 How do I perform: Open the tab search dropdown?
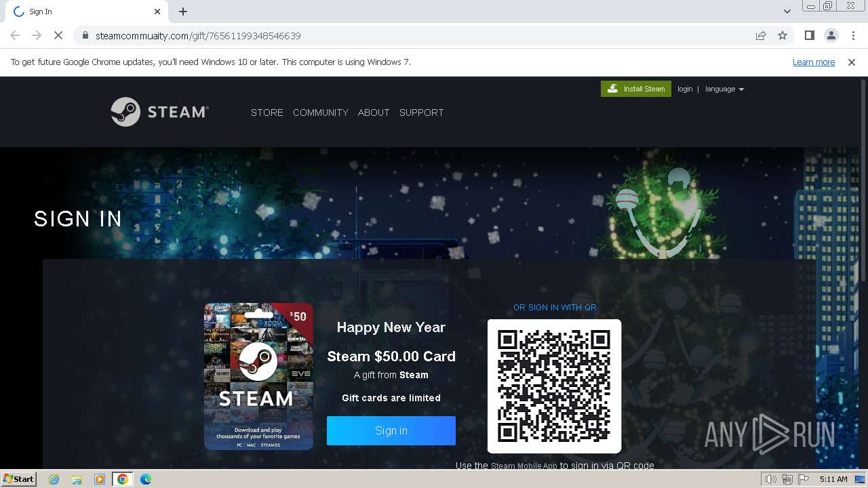(x=787, y=12)
